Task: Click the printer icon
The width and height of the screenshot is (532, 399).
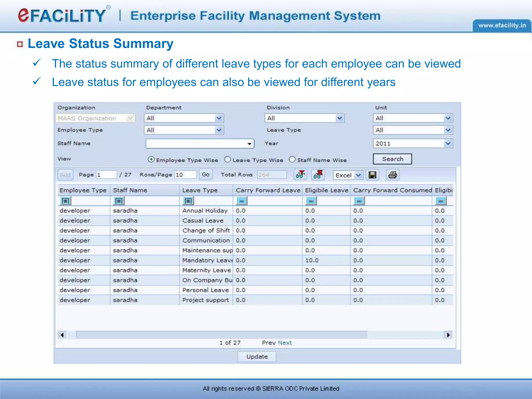Action: tap(393, 175)
